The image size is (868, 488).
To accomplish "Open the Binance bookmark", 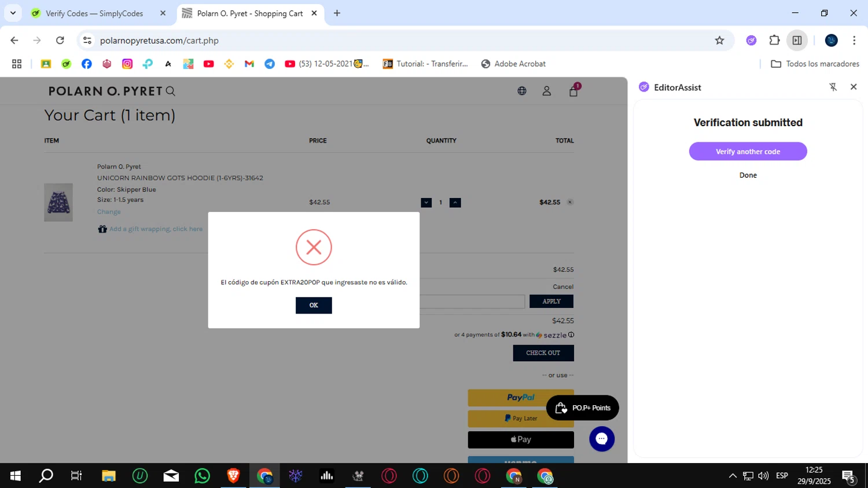I will point(229,64).
